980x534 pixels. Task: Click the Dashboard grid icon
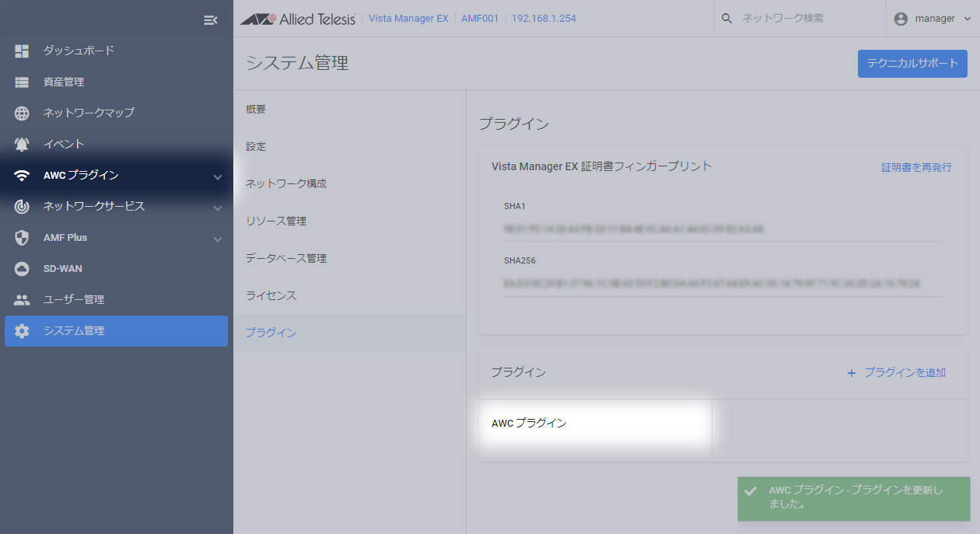[22, 51]
